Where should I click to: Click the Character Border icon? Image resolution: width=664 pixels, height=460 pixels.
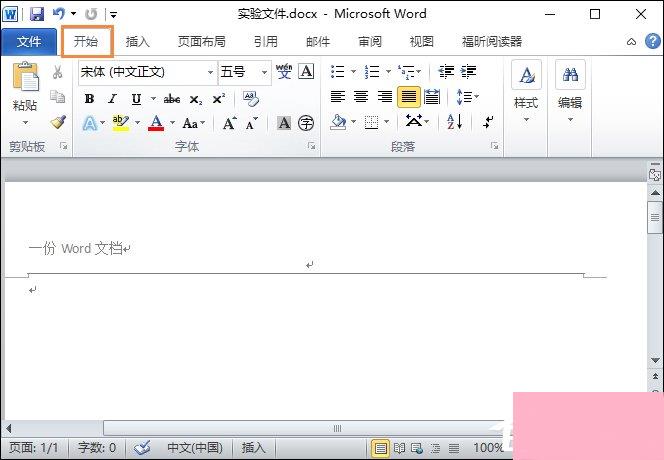click(306, 71)
